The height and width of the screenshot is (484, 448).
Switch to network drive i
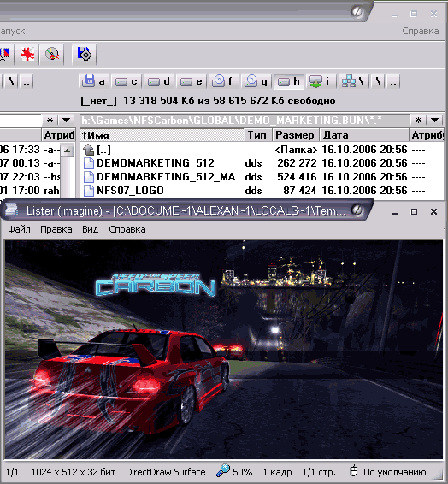(321, 81)
